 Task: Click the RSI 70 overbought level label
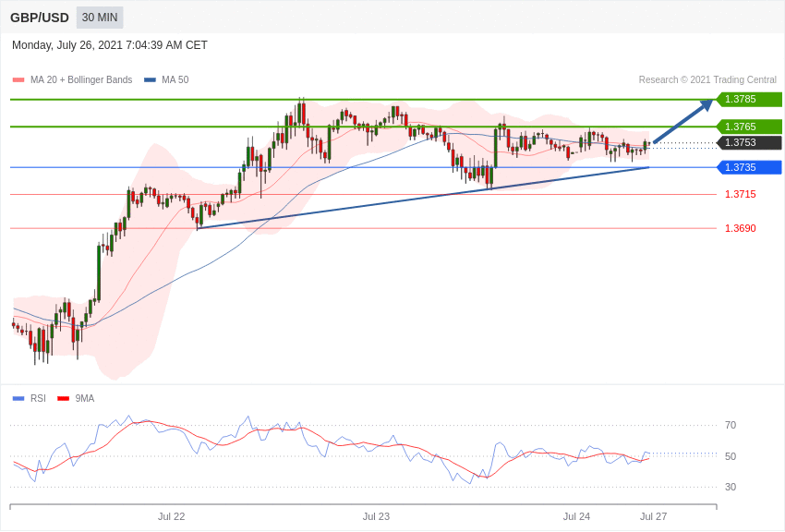pos(731,426)
